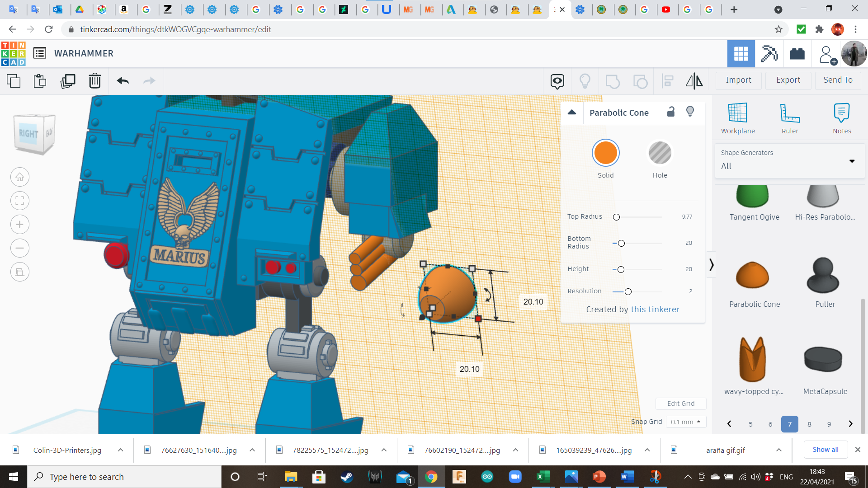Click the Duplicate and repeat icon

(x=68, y=81)
